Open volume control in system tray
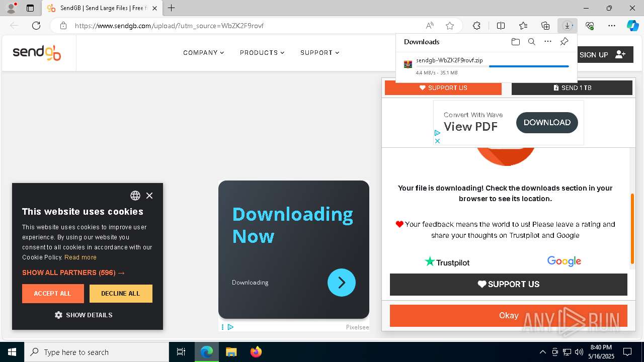The width and height of the screenshot is (644, 362). pyautogui.click(x=579, y=352)
